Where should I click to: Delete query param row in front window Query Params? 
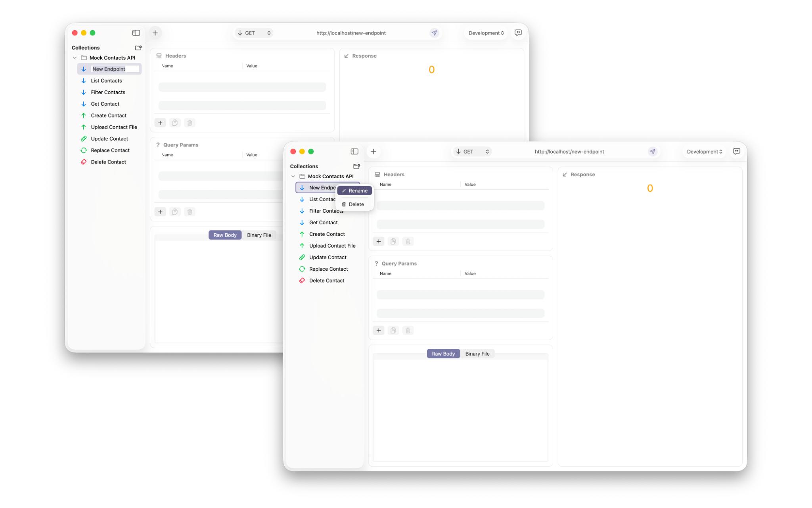tap(408, 330)
